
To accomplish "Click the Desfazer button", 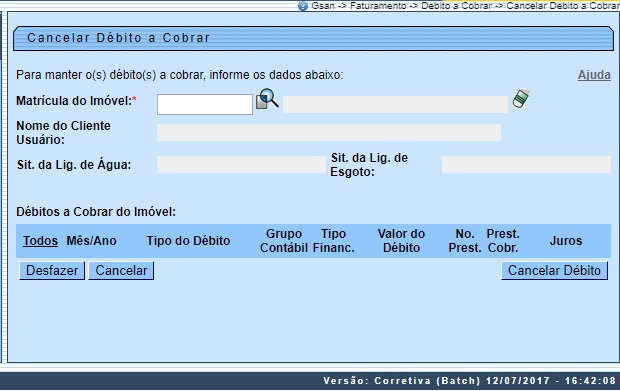I will tap(52, 270).
